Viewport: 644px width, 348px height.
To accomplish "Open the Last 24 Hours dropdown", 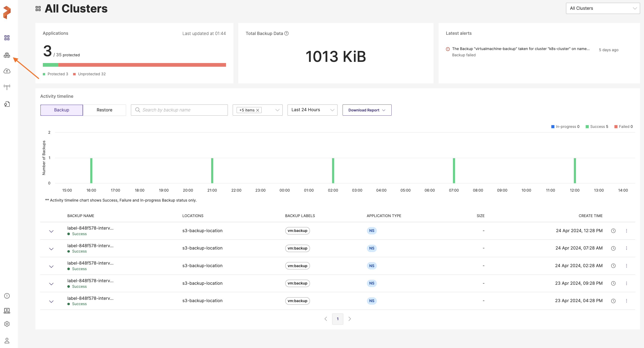I will coord(312,110).
